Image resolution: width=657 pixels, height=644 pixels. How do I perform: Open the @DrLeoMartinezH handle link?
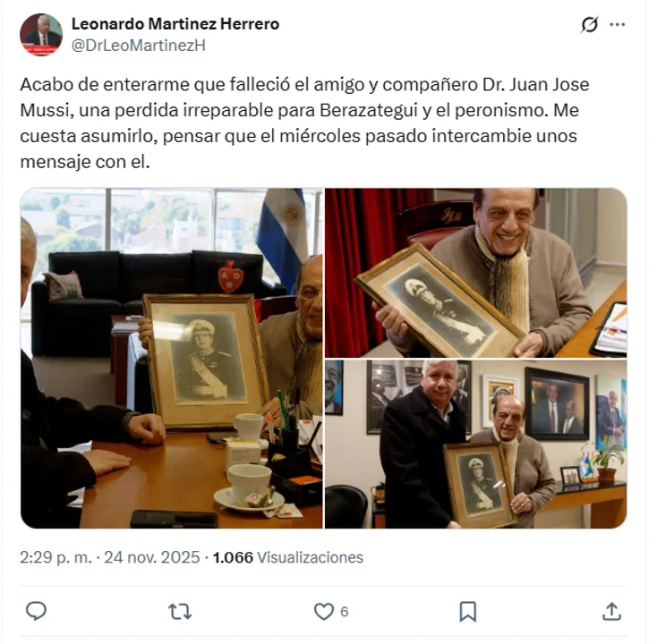coord(139,46)
